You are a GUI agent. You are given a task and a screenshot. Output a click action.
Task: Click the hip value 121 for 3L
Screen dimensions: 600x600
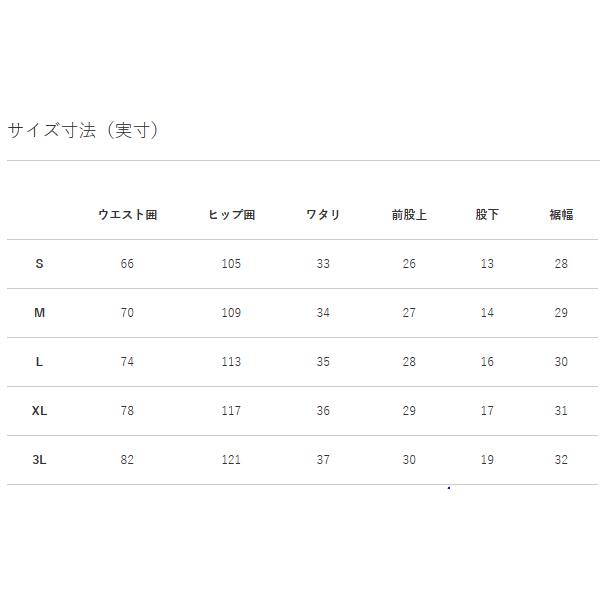point(231,460)
